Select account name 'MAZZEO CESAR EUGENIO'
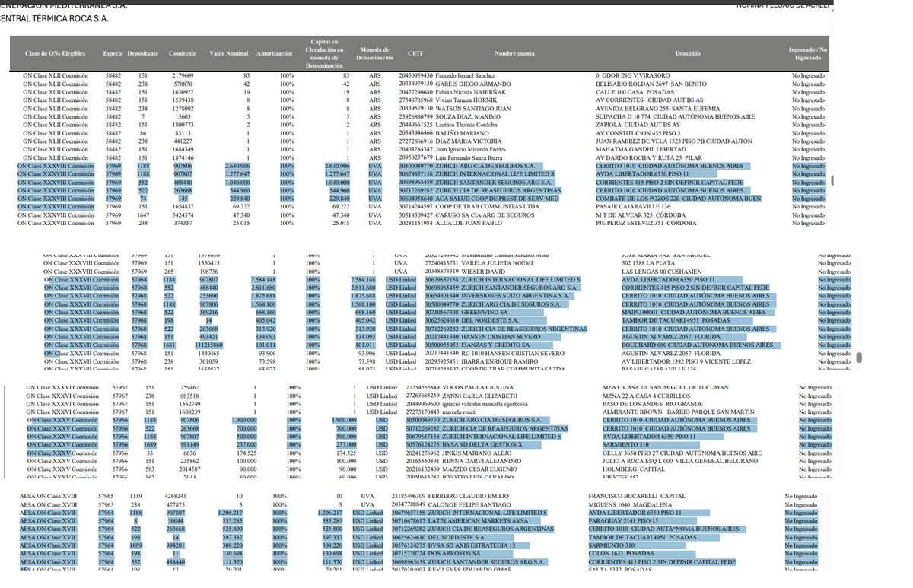Screen dimensions: 913x588 coord(479,470)
